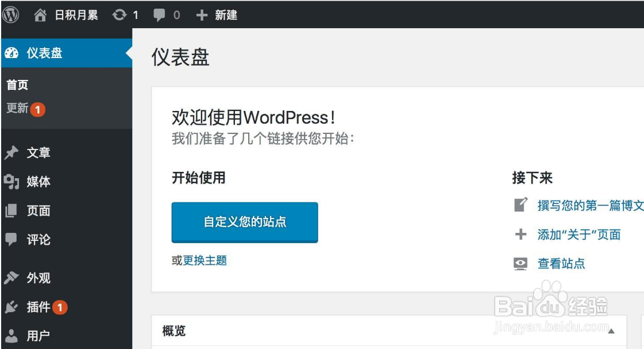644x349 pixels.
Task: Click the plus icon next to 新建
Action: (202, 15)
